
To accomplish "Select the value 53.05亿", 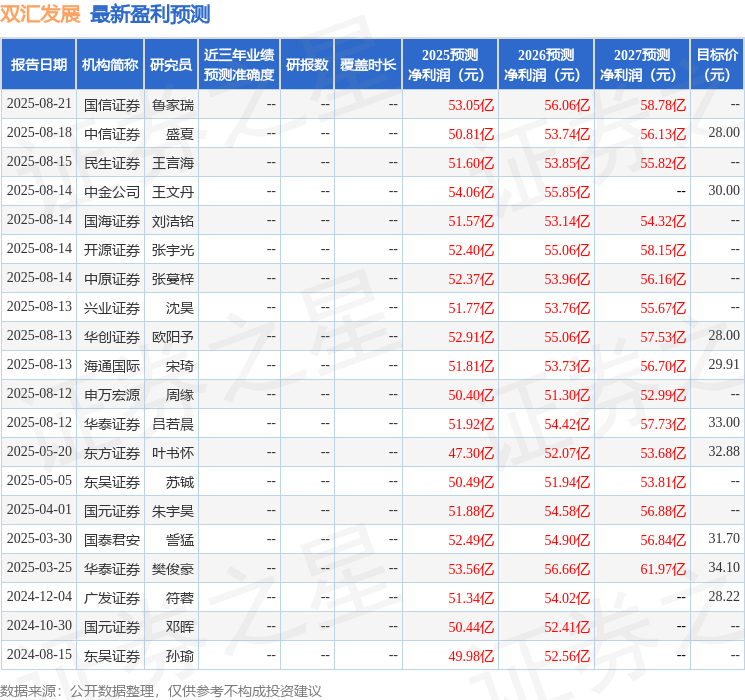I will tap(471, 105).
